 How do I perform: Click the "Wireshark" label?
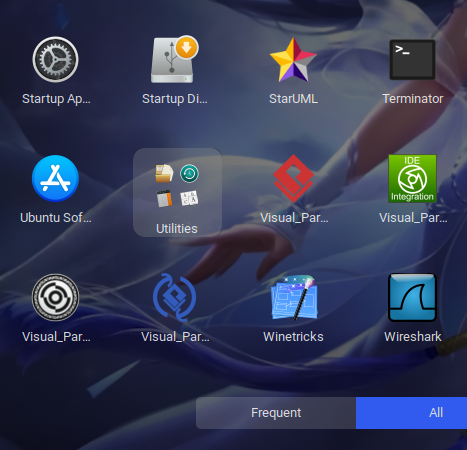(413, 337)
